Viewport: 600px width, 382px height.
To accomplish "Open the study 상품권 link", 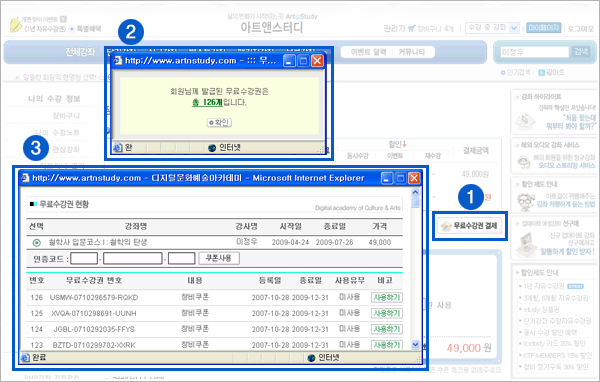I will 541,309.
